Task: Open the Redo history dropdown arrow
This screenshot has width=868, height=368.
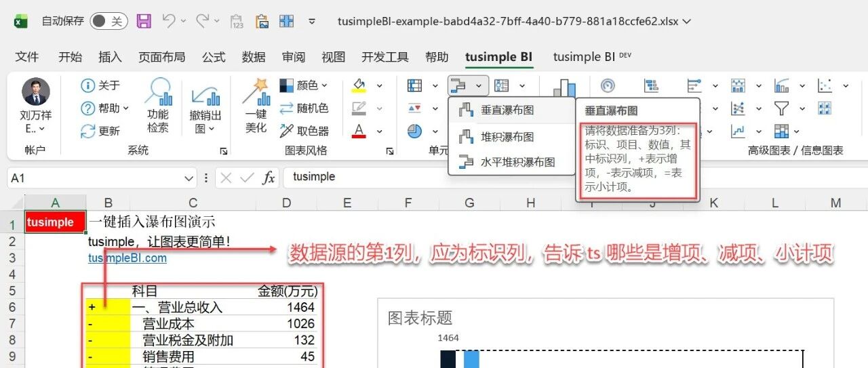Action: click(x=216, y=22)
